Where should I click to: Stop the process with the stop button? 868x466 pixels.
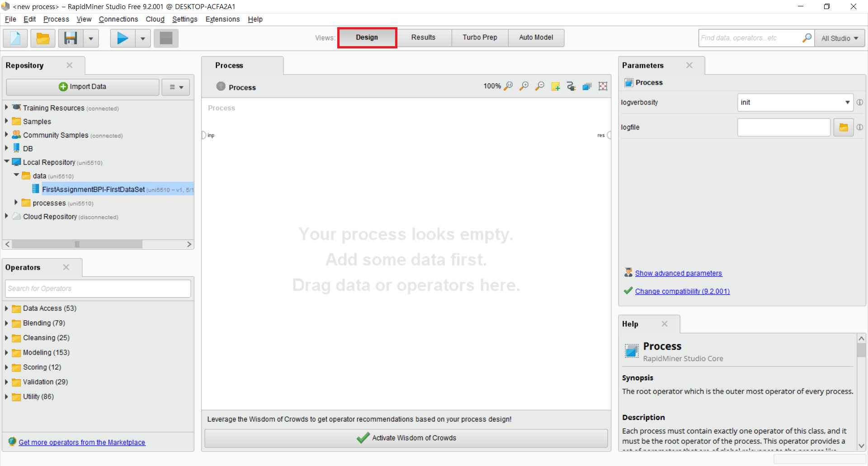[x=166, y=38]
